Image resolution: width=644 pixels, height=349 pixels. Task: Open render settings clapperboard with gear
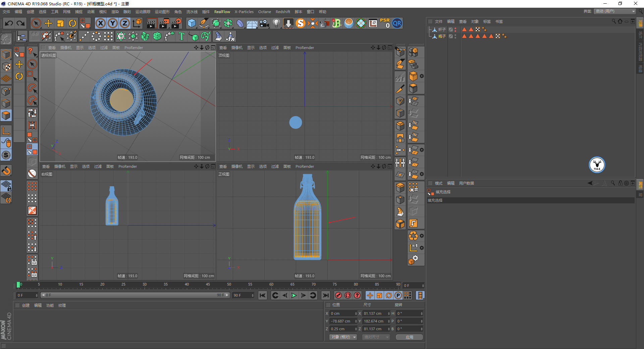pos(176,23)
